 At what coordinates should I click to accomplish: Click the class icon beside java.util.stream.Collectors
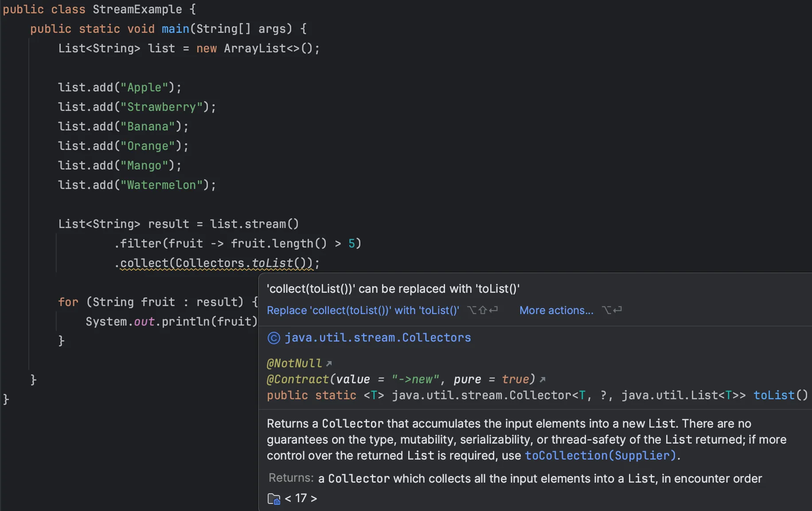[274, 338]
